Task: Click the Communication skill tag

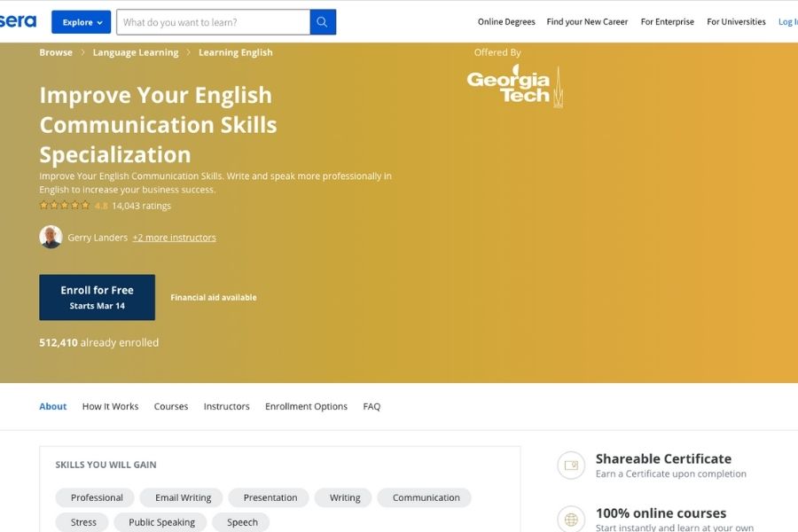Action: [425, 497]
